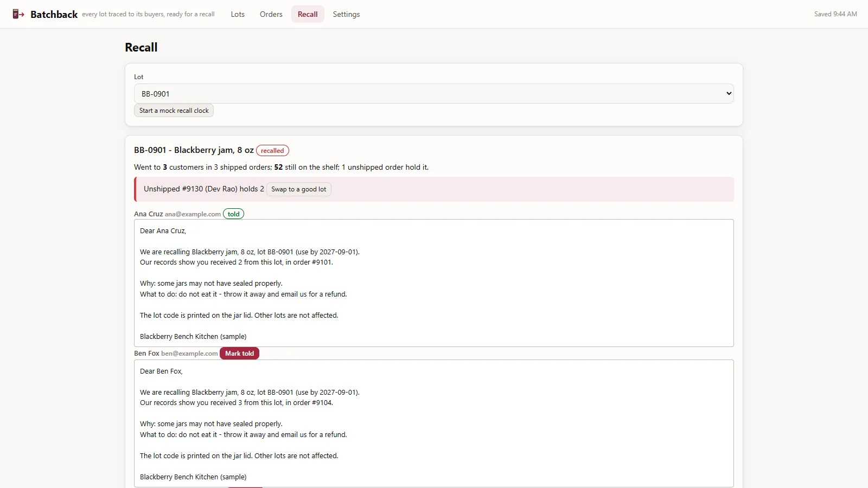Click the Batchback logo icon
This screenshot has width=868, height=488.
(x=18, y=14)
